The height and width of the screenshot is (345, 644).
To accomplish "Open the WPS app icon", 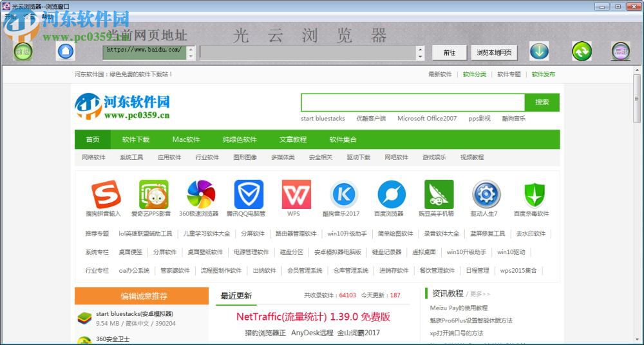I will pyautogui.click(x=296, y=194).
